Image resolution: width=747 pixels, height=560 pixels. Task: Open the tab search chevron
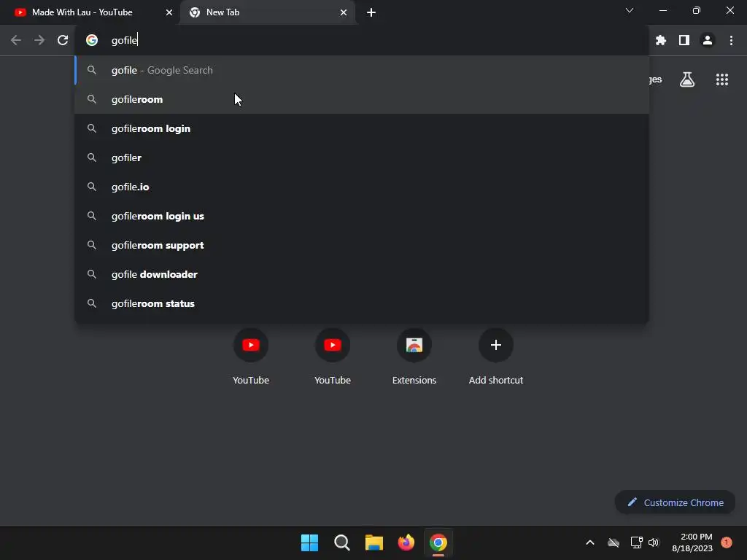click(x=630, y=10)
